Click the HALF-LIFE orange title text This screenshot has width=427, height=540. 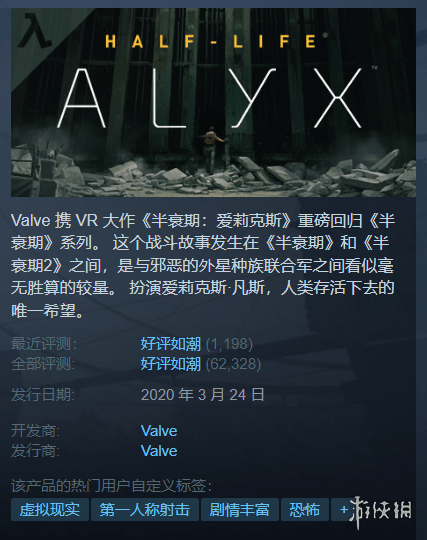(211, 42)
